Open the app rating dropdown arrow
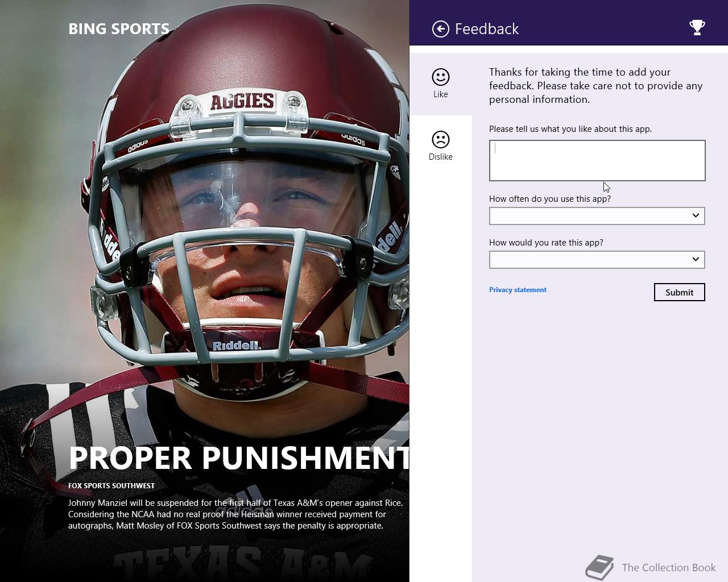Viewport: 728px width, 582px height. click(695, 259)
